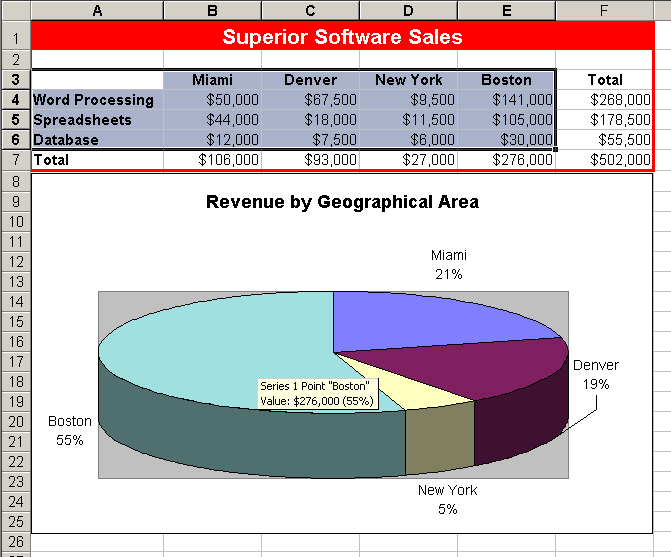Select column C header

click(310, 10)
